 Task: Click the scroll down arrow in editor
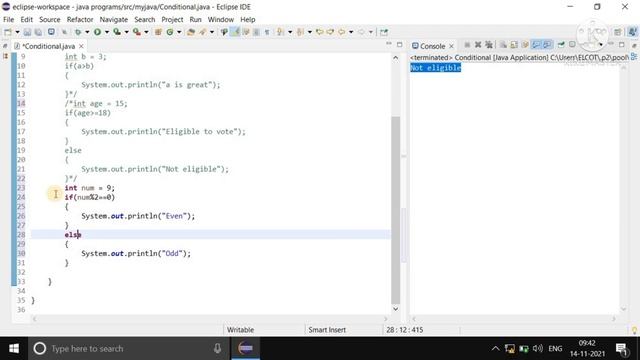pyautogui.click(x=395, y=309)
